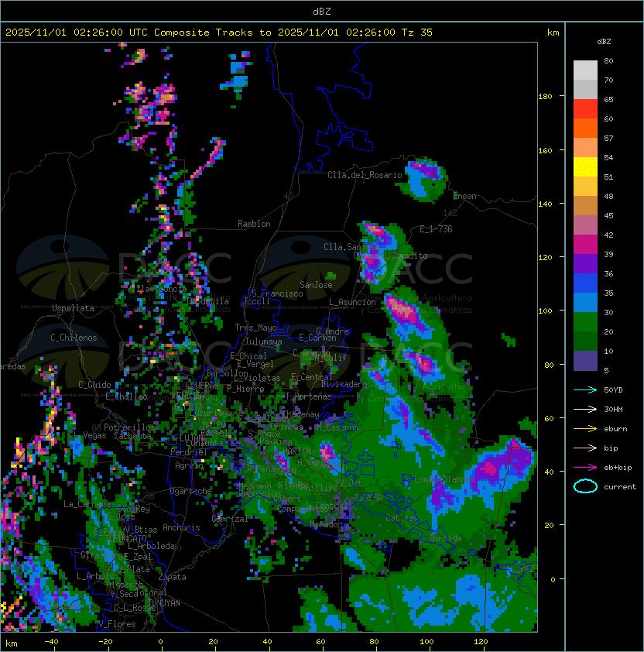Choose the slate 5–10 dBZ swatch
Image resolution: width=644 pixels, height=652 pixels.
point(585,361)
